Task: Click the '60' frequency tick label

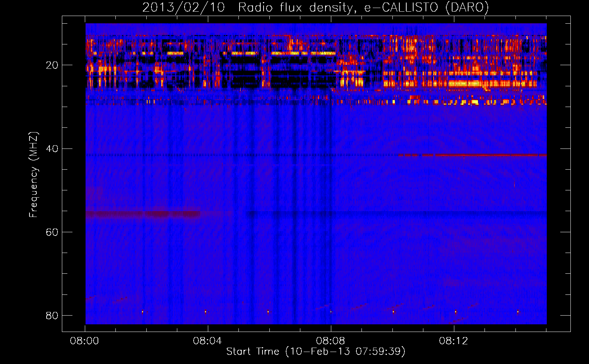Action: pyautogui.click(x=52, y=232)
